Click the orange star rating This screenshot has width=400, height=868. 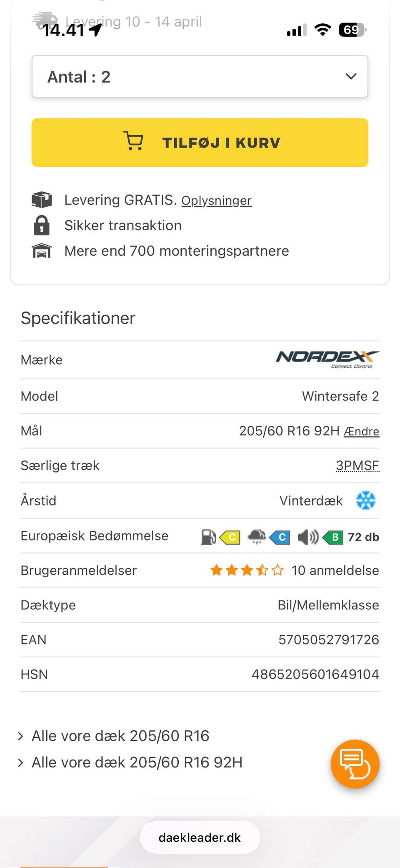tap(247, 570)
